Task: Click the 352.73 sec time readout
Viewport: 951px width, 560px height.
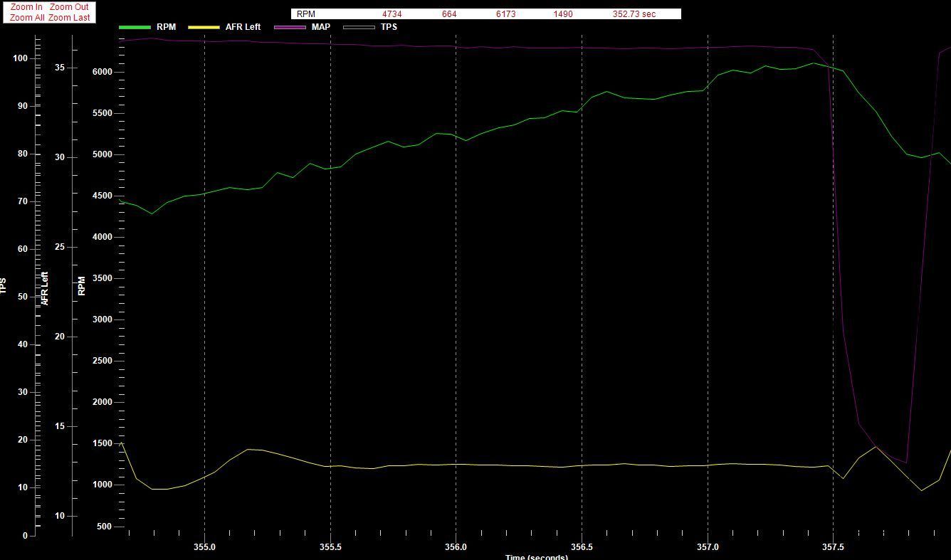Action: point(634,14)
